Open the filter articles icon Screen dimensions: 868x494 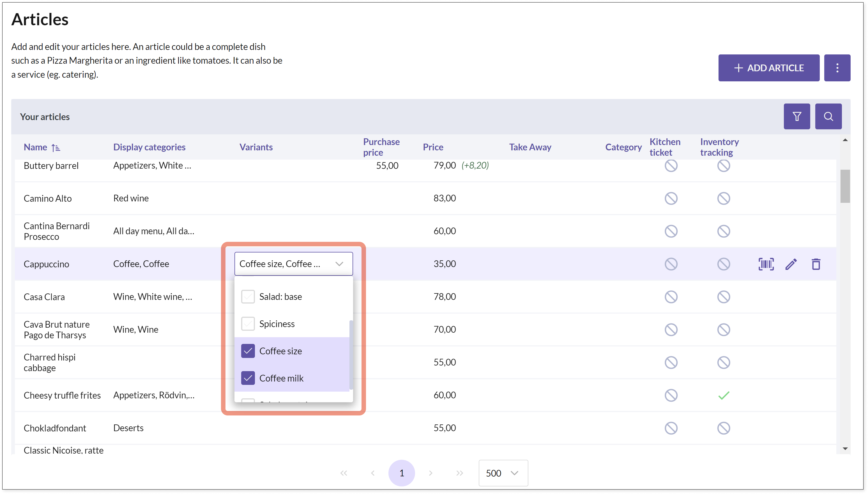point(796,116)
